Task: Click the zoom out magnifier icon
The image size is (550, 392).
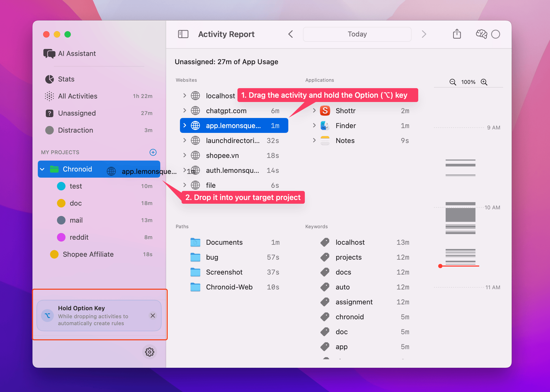Action: [453, 82]
